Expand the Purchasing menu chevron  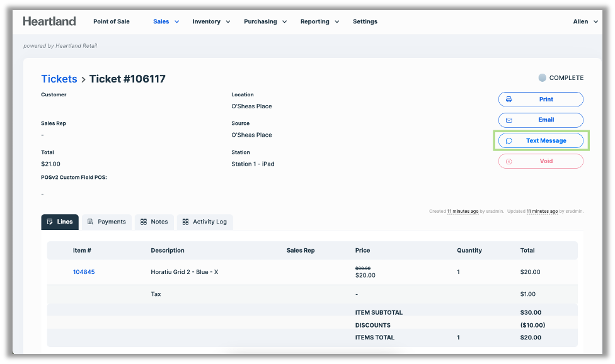285,21
